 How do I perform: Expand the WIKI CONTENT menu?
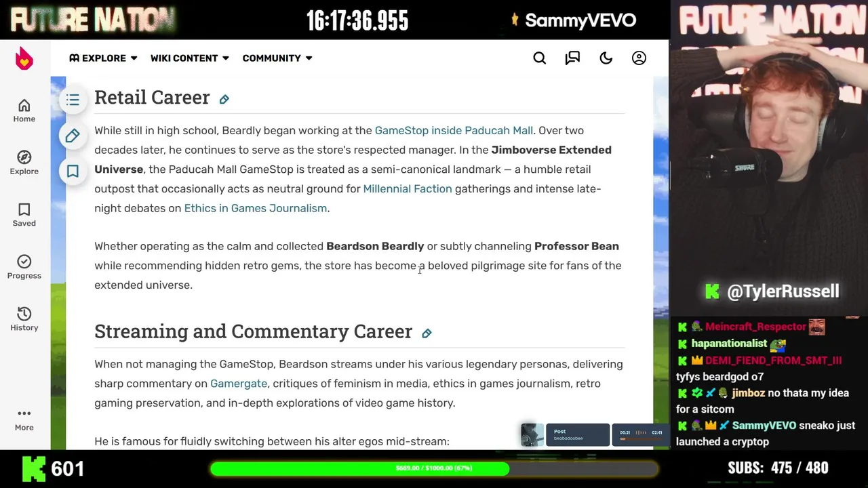tap(190, 58)
